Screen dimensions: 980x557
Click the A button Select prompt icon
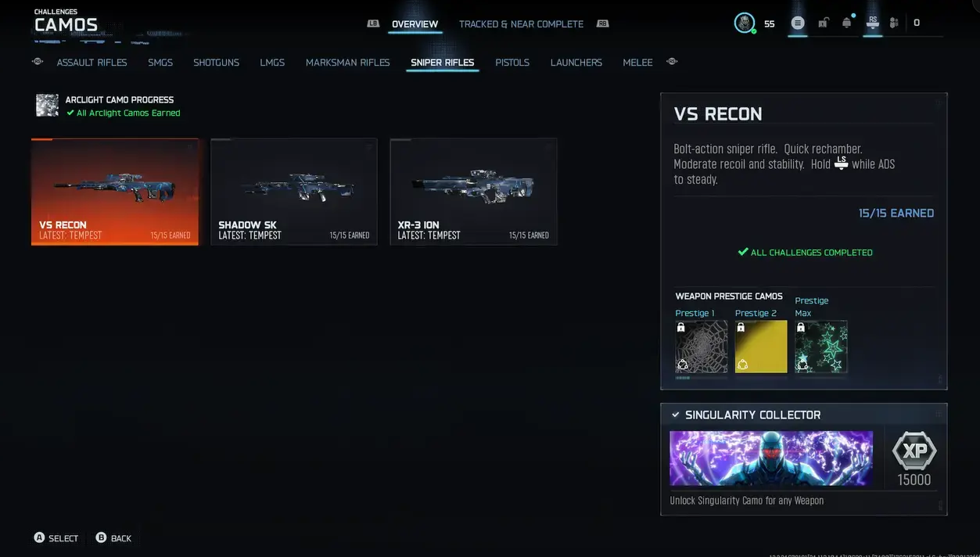(x=39, y=537)
